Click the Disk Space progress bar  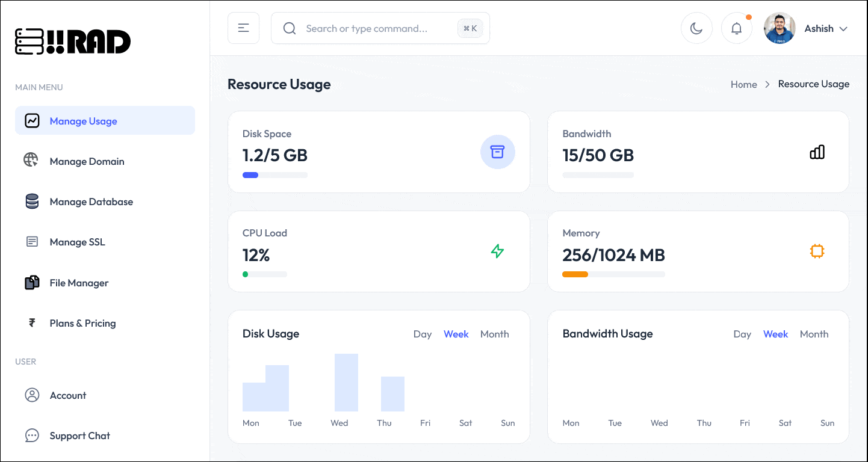[x=274, y=175]
